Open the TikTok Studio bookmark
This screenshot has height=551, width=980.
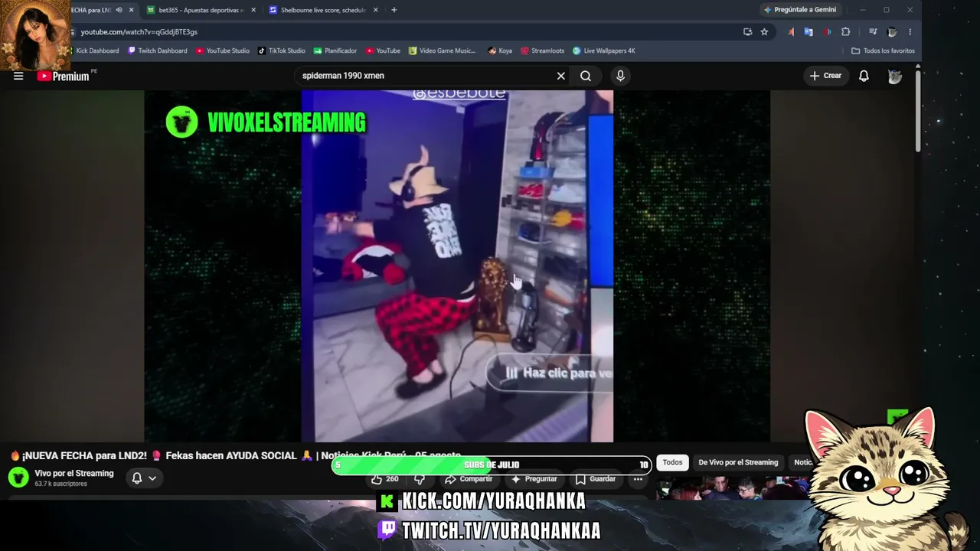(282, 51)
